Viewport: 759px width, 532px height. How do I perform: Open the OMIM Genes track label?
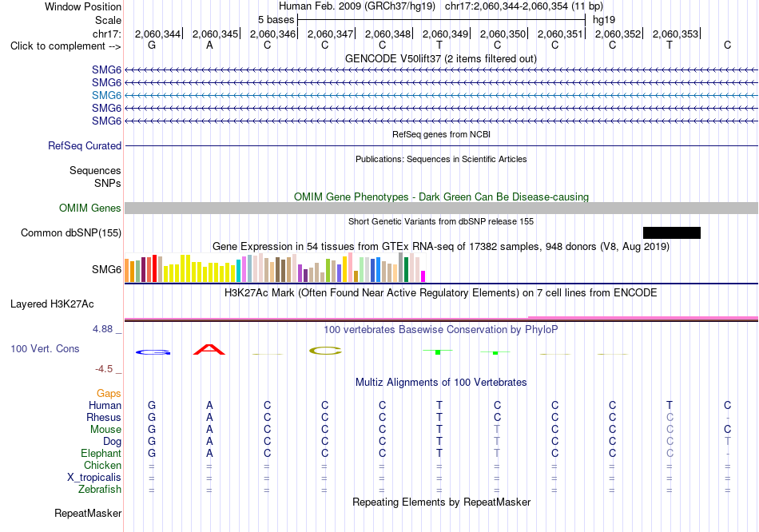(x=89, y=208)
